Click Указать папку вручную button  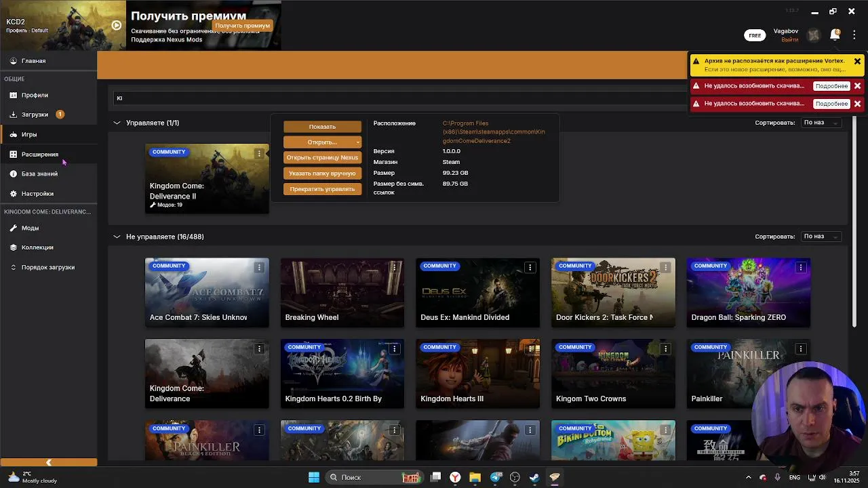point(322,174)
